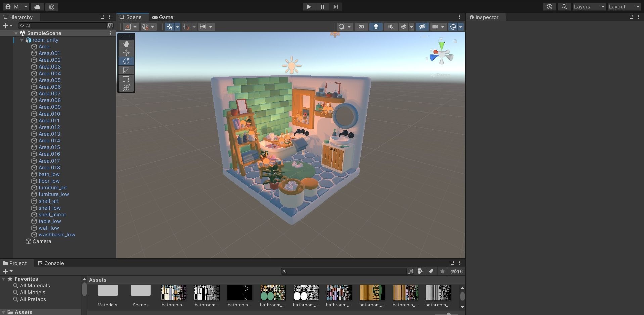Click Project search-by-label tag icon
The width and height of the screenshot is (644, 315).
pos(431,271)
